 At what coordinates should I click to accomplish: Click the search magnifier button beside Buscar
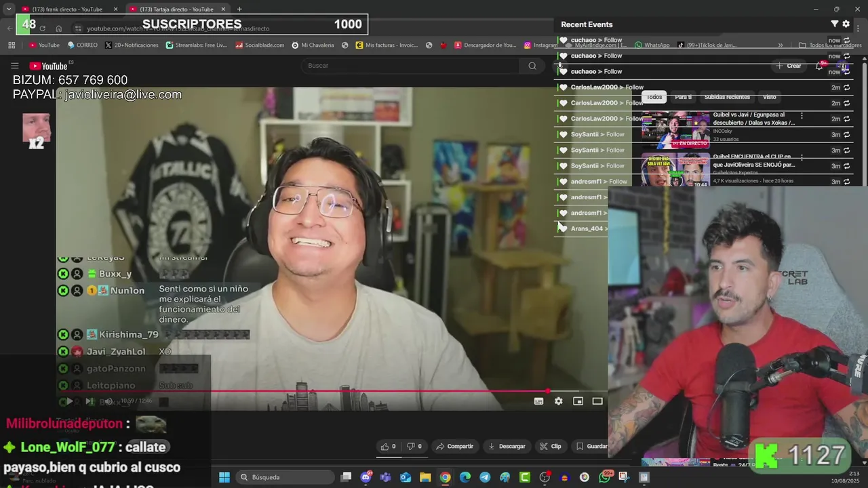pyautogui.click(x=532, y=66)
